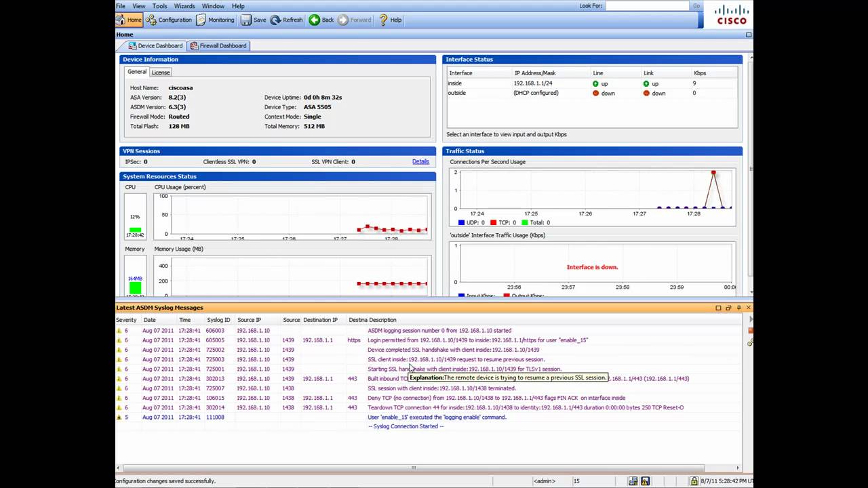This screenshot has height=488, width=868.
Task: Click the CPU usage green bar gauge
Action: point(136,230)
